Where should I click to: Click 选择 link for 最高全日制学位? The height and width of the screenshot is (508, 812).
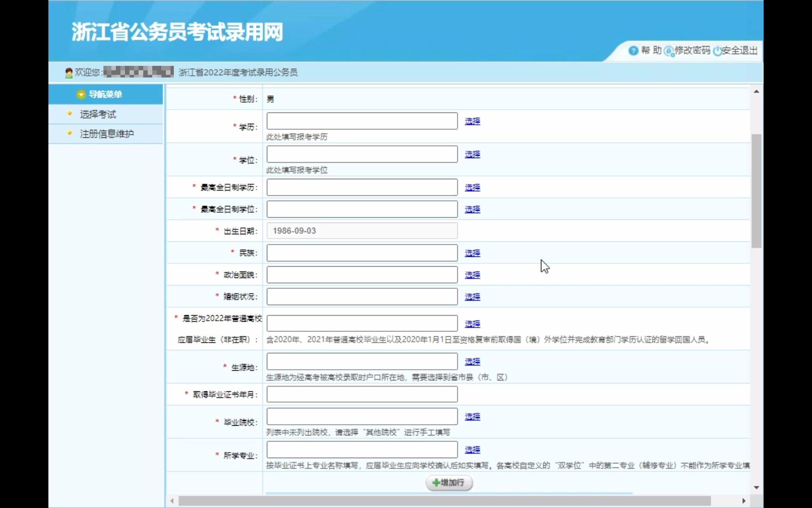472,209
